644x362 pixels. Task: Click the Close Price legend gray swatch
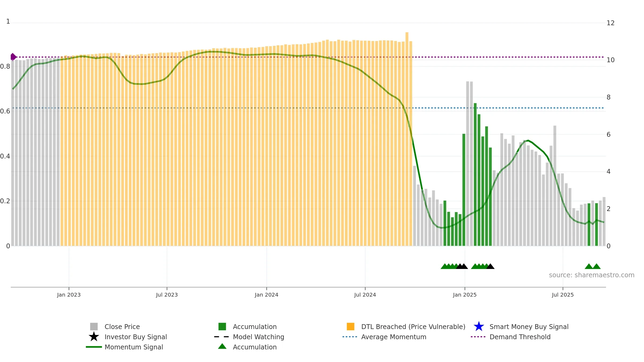coord(94,327)
